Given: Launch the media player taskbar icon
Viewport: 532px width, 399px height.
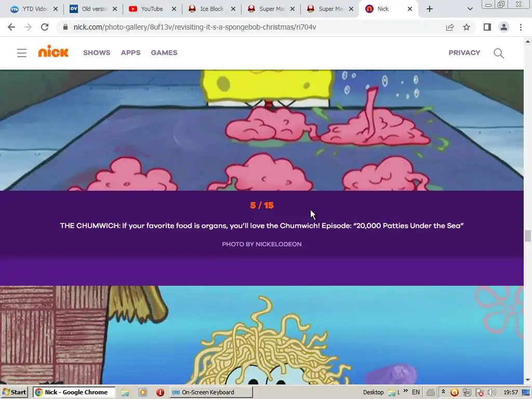Looking at the screenshot, I should pos(143,393).
